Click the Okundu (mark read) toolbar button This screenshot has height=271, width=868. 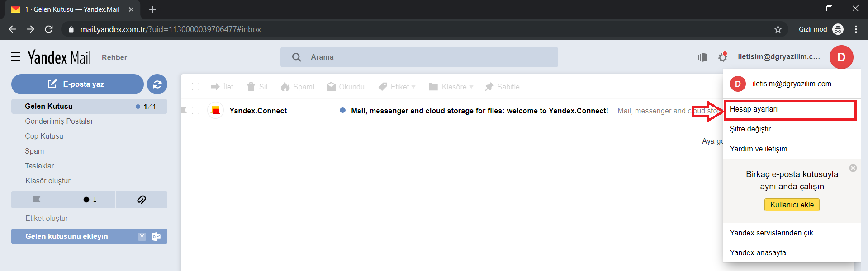coord(346,87)
